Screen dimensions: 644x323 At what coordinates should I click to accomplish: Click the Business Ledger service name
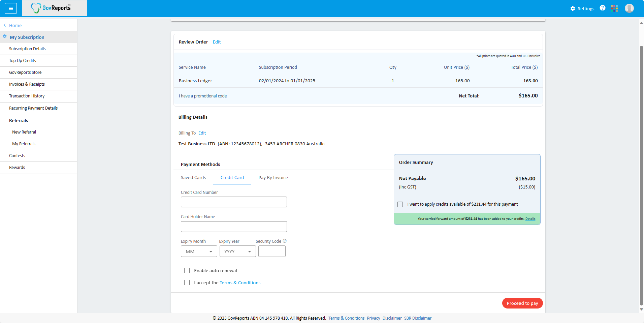tap(195, 81)
